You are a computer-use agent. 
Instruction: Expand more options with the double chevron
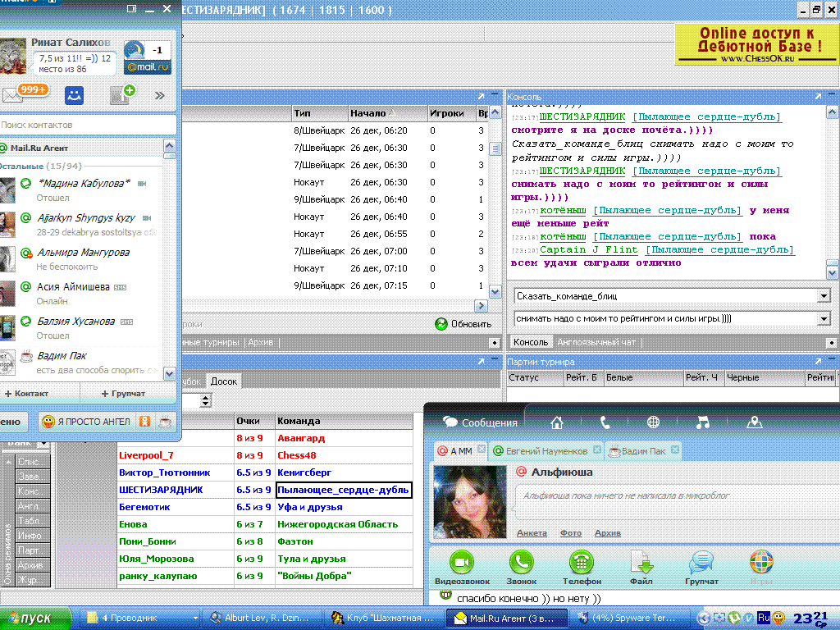160,95
